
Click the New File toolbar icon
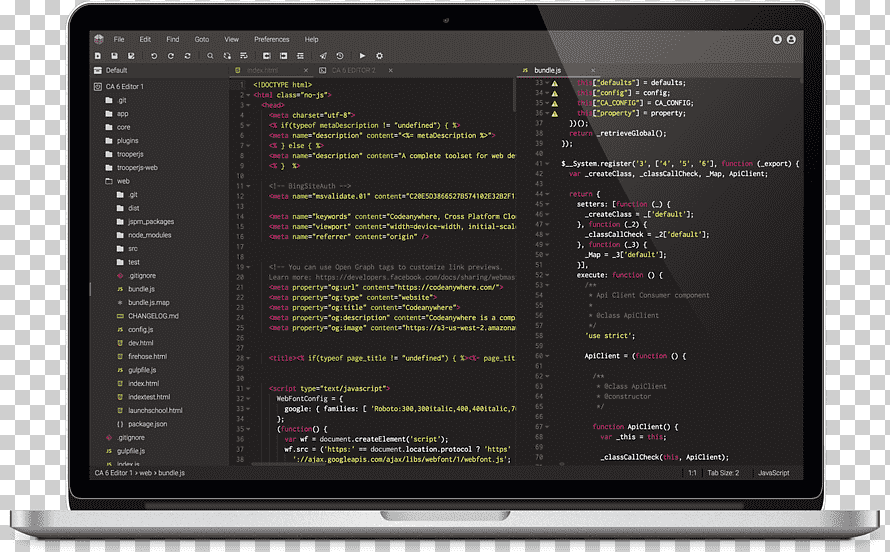tap(98, 56)
